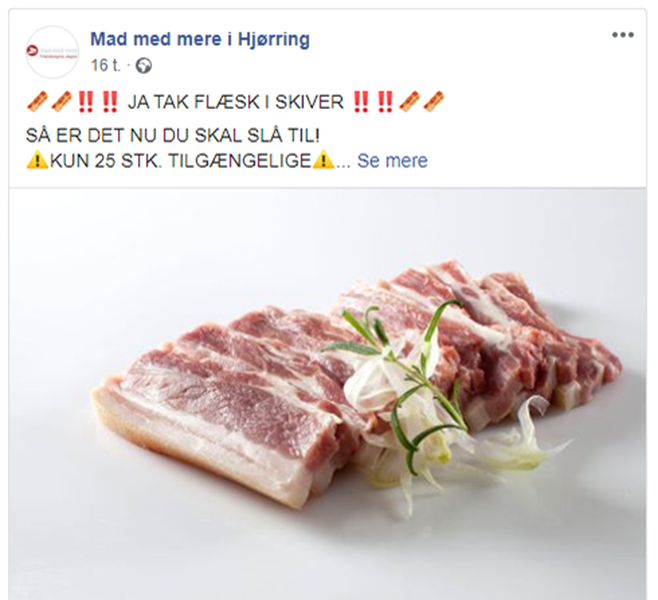Click the first bacon emoji in headline
The height and width of the screenshot is (600, 658).
(37, 102)
